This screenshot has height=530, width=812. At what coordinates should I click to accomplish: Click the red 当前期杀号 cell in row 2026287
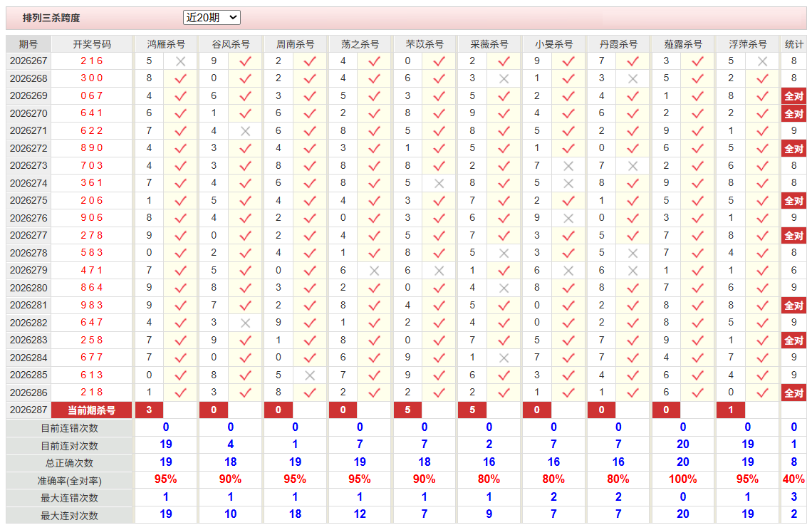pos(92,410)
